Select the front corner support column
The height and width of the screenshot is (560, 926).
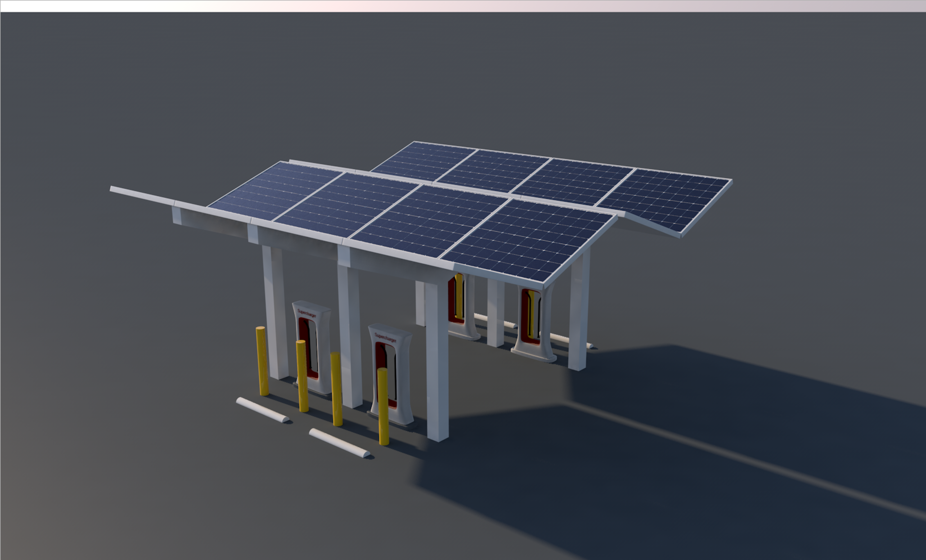click(437, 361)
